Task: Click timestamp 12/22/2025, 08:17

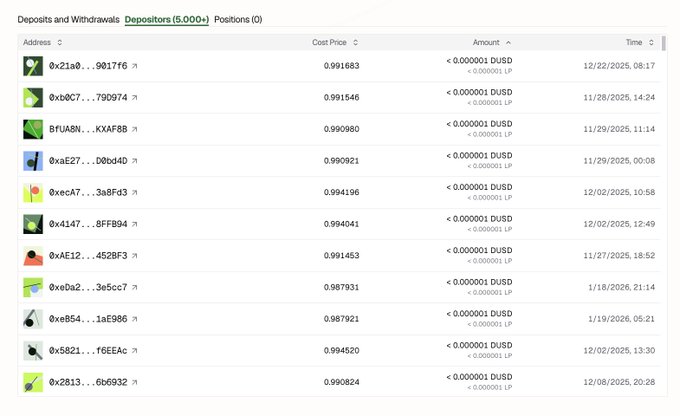Action: [x=619, y=66]
